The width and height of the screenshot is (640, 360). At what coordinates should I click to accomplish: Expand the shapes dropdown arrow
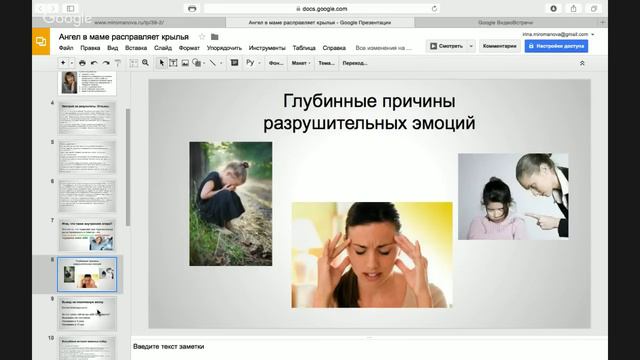point(204,63)
